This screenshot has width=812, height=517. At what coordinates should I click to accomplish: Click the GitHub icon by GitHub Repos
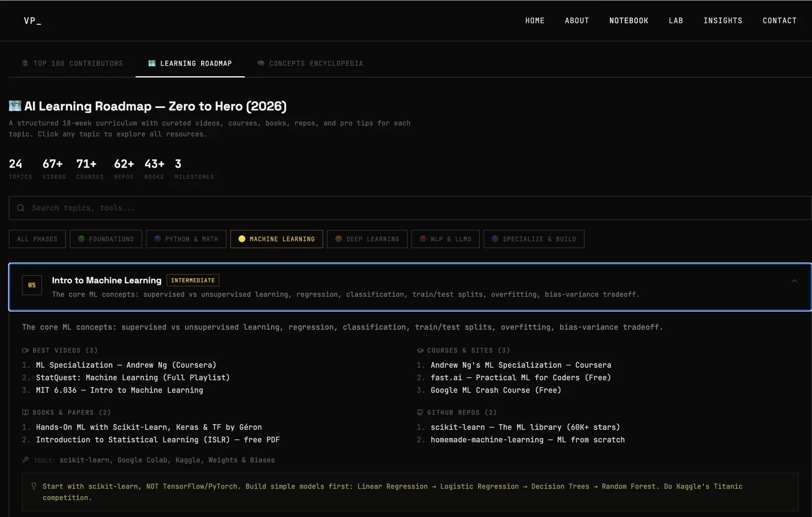[420, 412]
